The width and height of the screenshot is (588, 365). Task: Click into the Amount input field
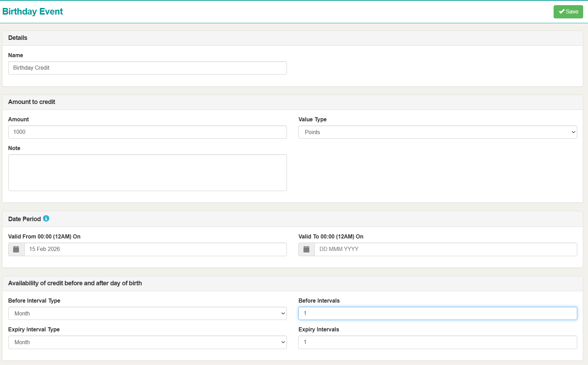(x=147, y=132)
